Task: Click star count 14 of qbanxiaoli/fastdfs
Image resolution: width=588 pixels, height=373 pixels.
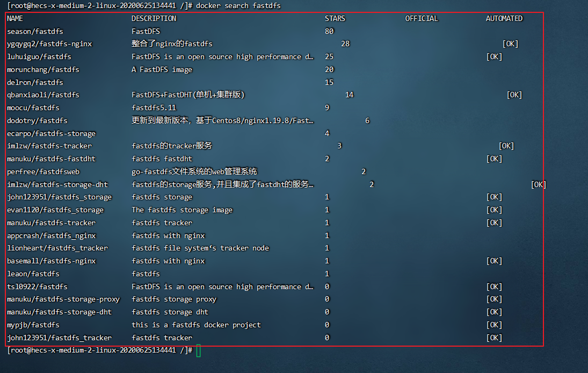Action: point(350,95)
